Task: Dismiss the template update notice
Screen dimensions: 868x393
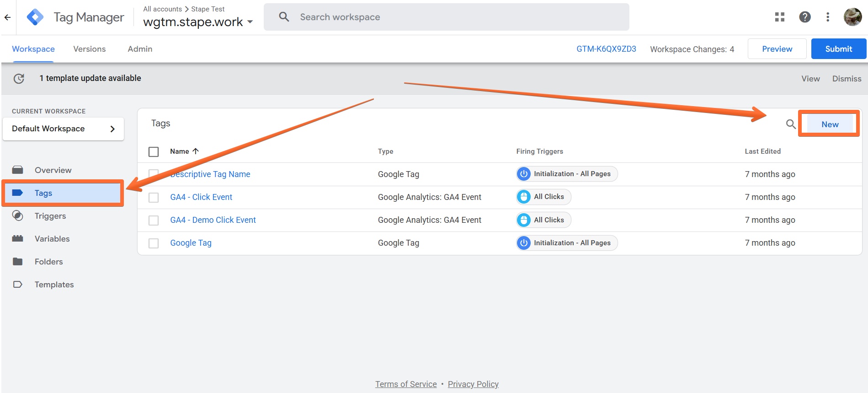Action: click(x=847, y=79)
